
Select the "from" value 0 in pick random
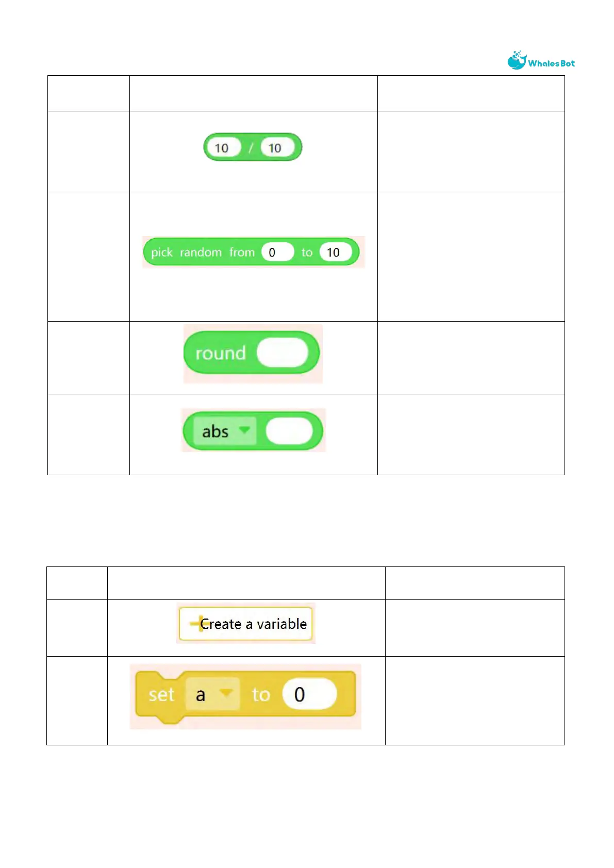[x=277, y=253]
